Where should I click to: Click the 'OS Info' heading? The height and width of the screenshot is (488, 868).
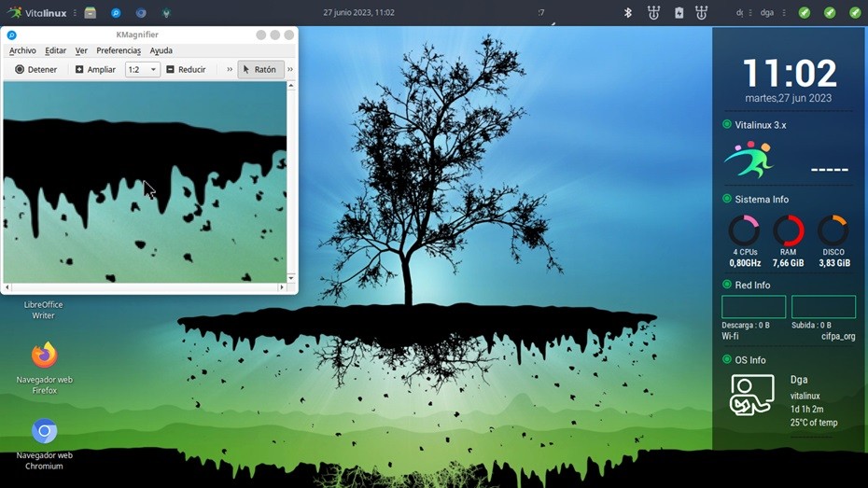[750, 360]
